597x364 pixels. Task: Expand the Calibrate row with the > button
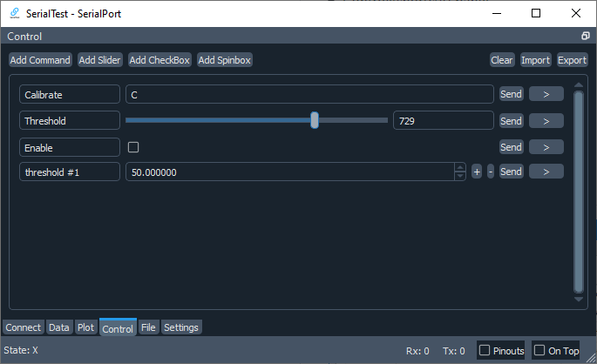tap(546, 94)
